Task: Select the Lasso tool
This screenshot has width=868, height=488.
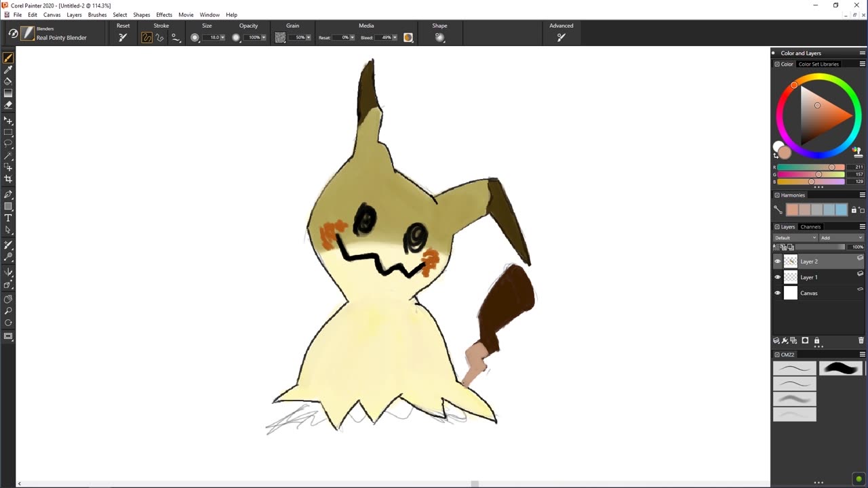Action: pyautogui.click(x=8, y=144)
